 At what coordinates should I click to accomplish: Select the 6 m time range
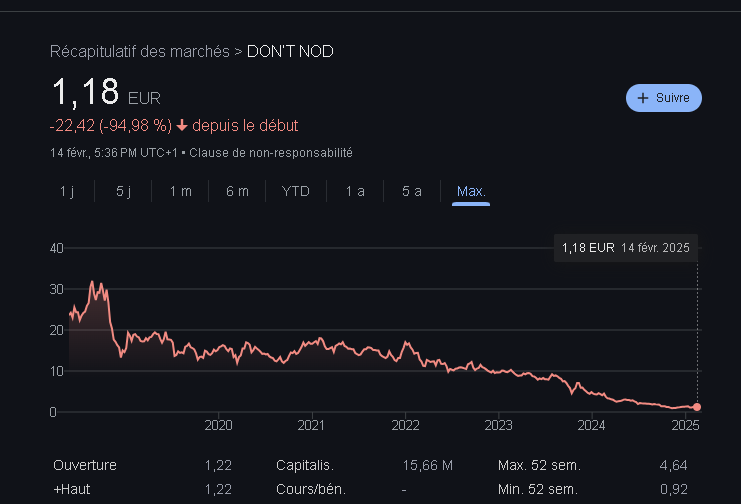point(237,191)
